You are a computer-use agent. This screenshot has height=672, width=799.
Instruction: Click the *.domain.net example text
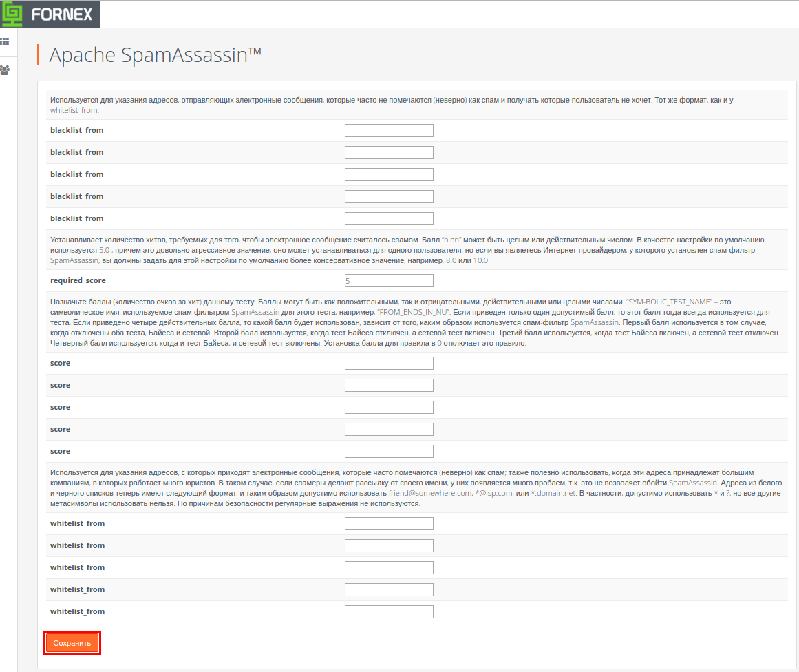(x=553, y=493)
